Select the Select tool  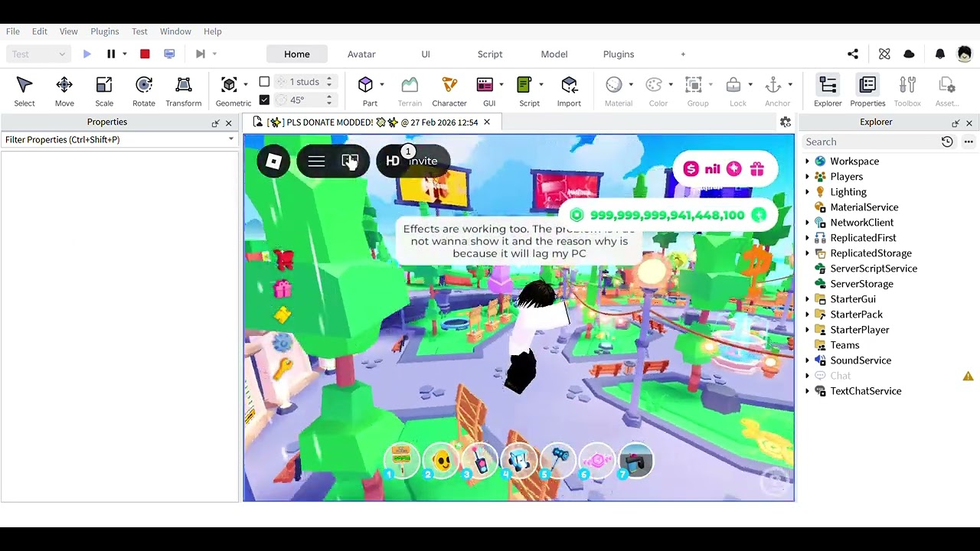tap(24, 91)
